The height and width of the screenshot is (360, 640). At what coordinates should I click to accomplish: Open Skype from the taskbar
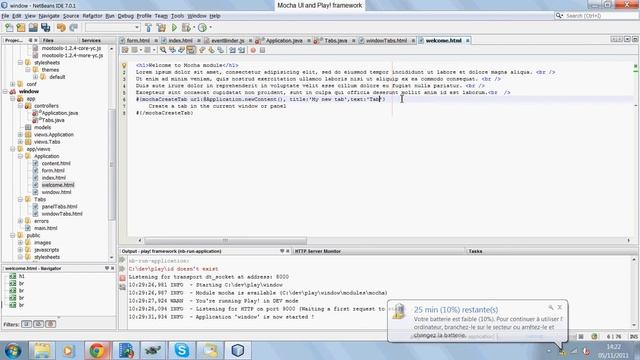[181, 350]
